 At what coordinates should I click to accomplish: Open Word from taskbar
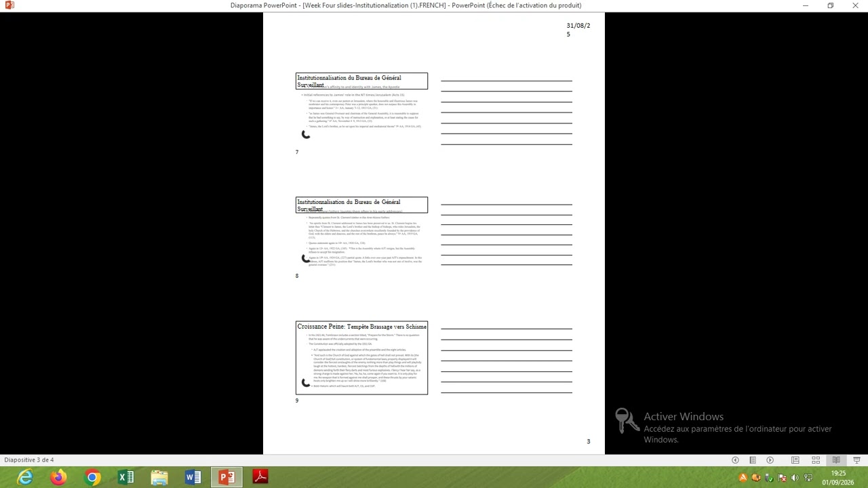point(193,477)
